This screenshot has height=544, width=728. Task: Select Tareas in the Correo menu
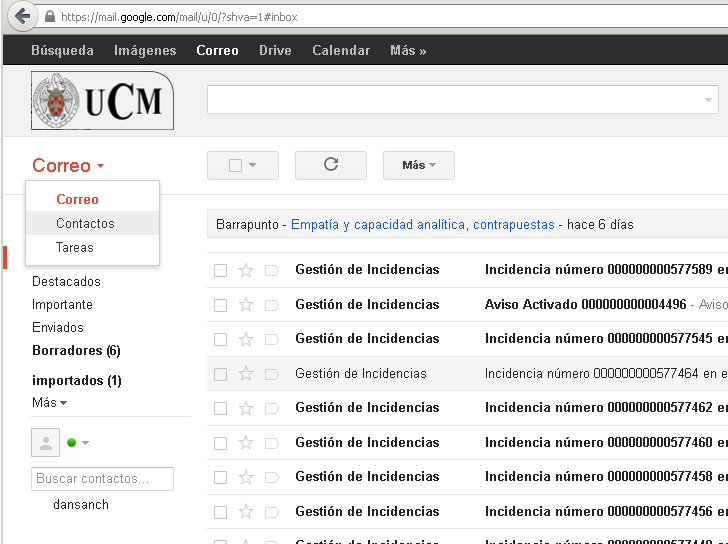pyautogui.click(x=75, y=247)
